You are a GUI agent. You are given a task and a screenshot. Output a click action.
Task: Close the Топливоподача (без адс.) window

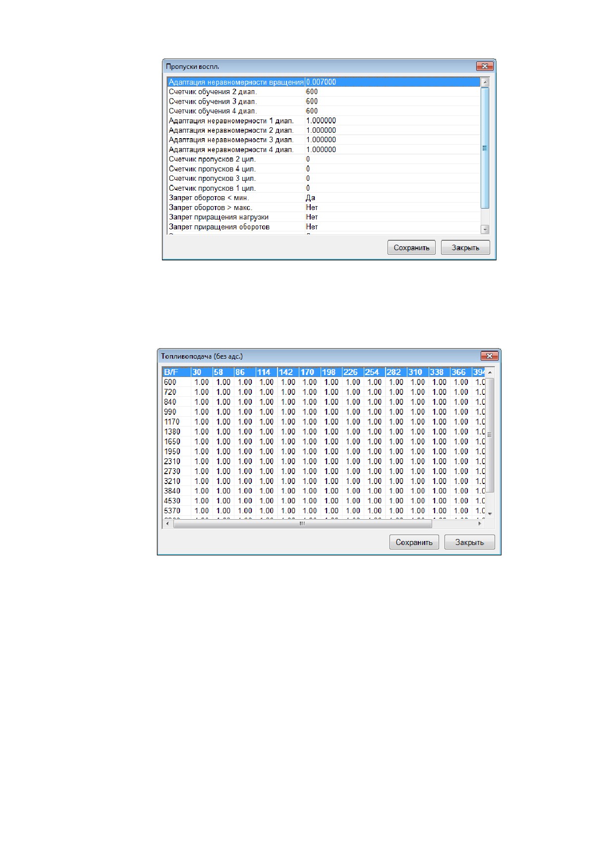point(489,356)
